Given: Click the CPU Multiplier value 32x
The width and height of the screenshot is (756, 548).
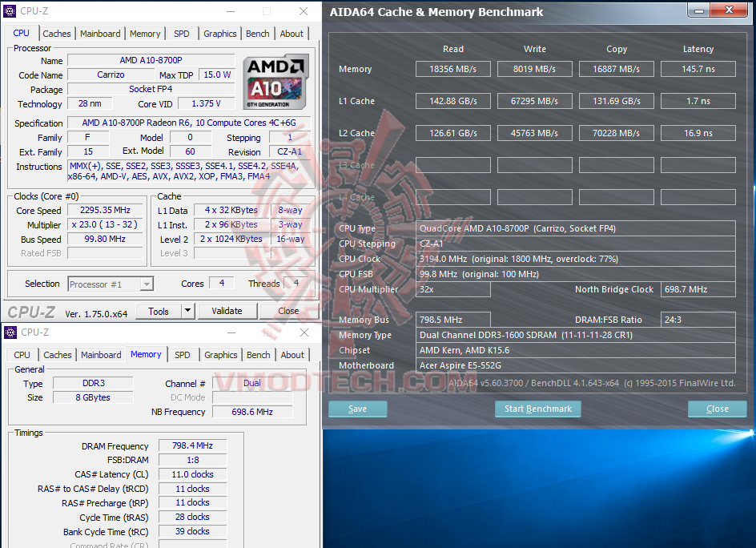Looking at the screenshot, I should click(x=453, y=289).
